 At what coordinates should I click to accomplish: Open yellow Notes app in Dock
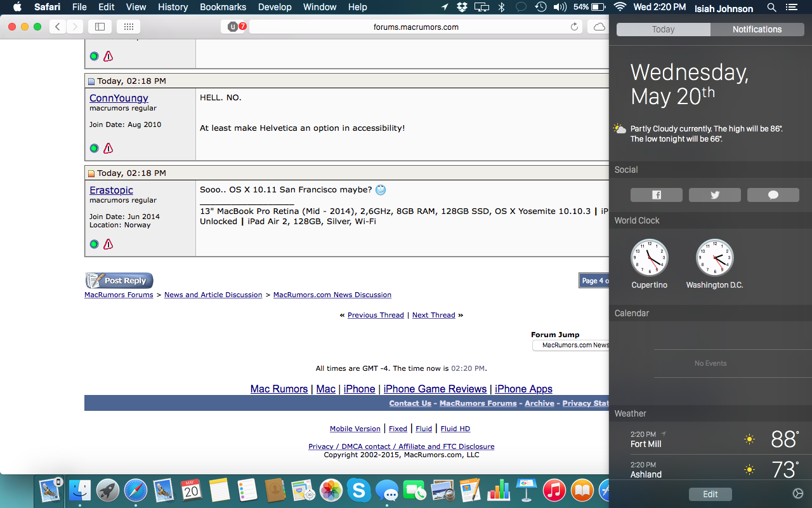pos(219,490)
